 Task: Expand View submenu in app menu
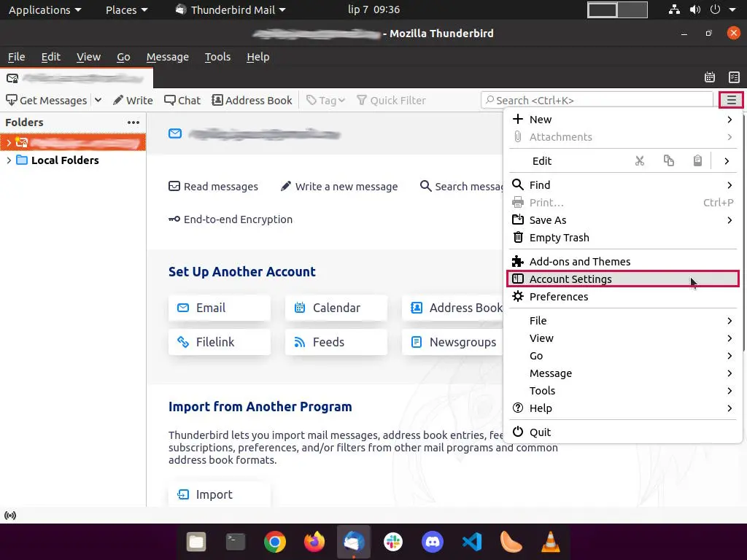point(623,338)
